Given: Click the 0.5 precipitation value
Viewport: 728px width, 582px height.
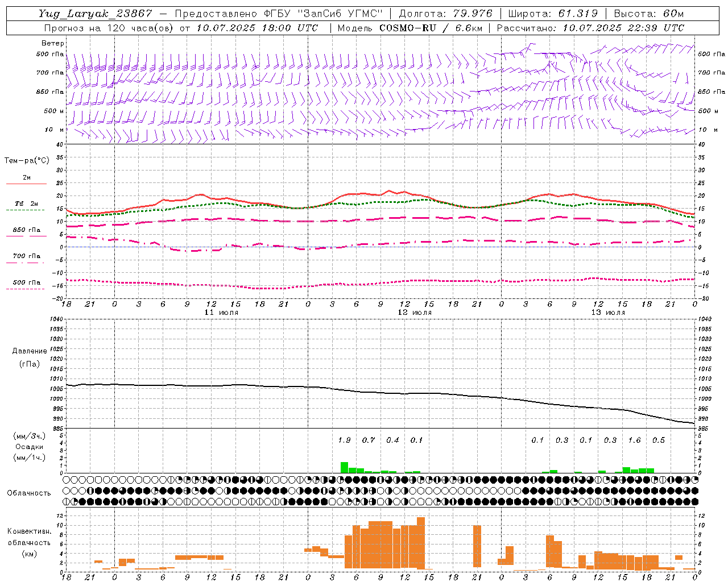Looking at the screenshot, I should 659,440.
